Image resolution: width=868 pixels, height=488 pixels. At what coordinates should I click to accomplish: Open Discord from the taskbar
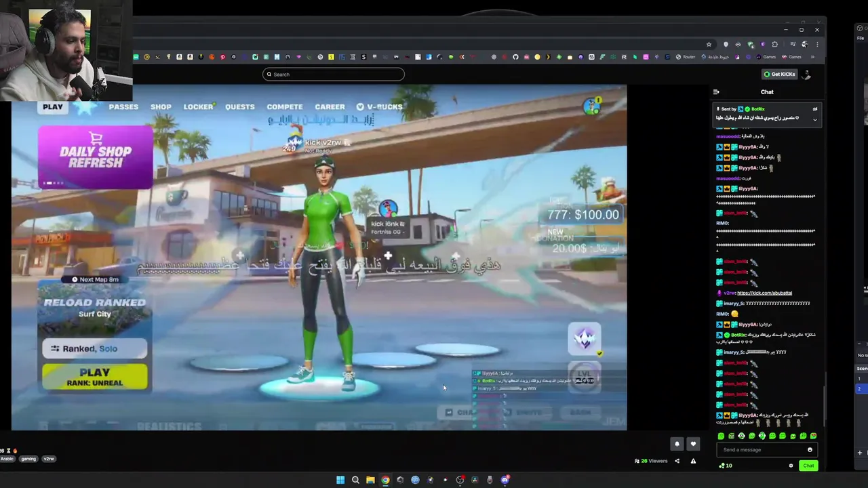click(505, 480)
